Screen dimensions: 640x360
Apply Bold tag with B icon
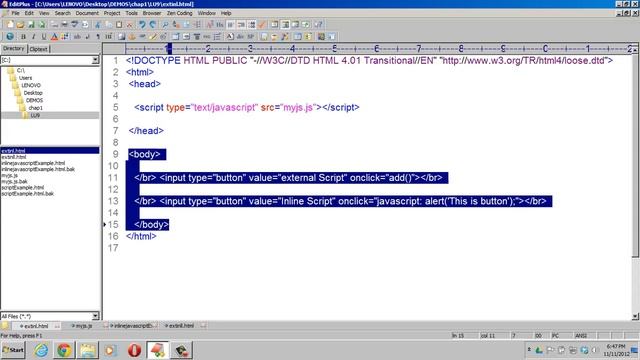coord(23,36)
